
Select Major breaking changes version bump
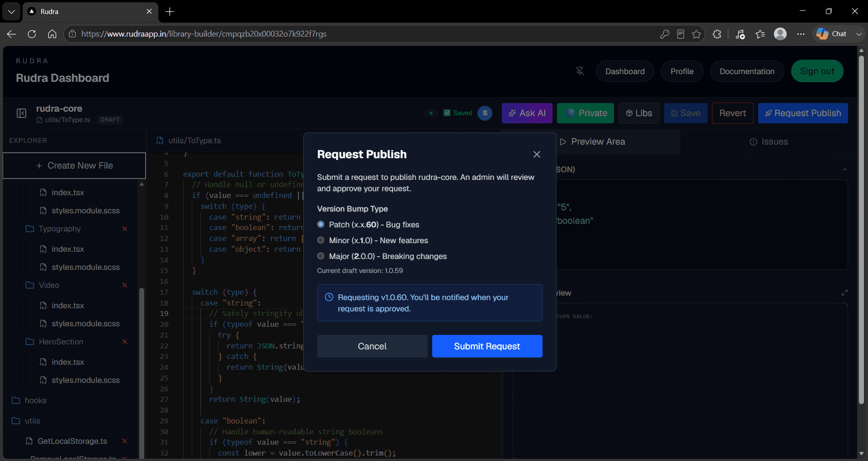[x=321, y=256]
